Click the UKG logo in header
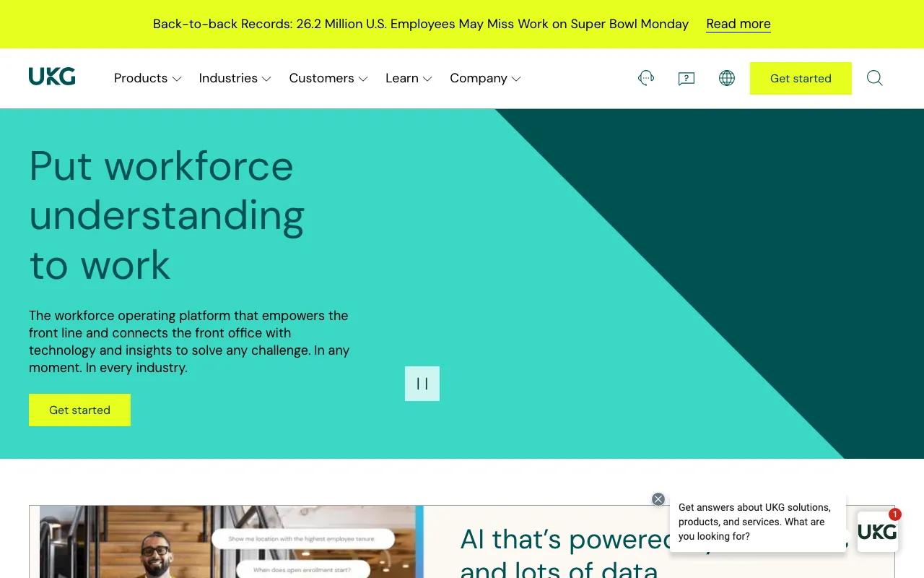Image resolution: width=924 pixels, height=578 pixels. [52, 77]
